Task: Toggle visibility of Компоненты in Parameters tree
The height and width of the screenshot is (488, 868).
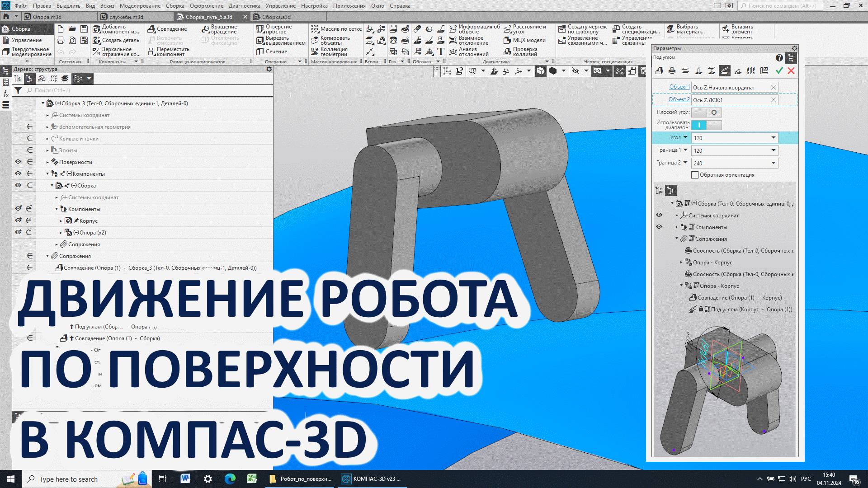Action: pos(659,227)
